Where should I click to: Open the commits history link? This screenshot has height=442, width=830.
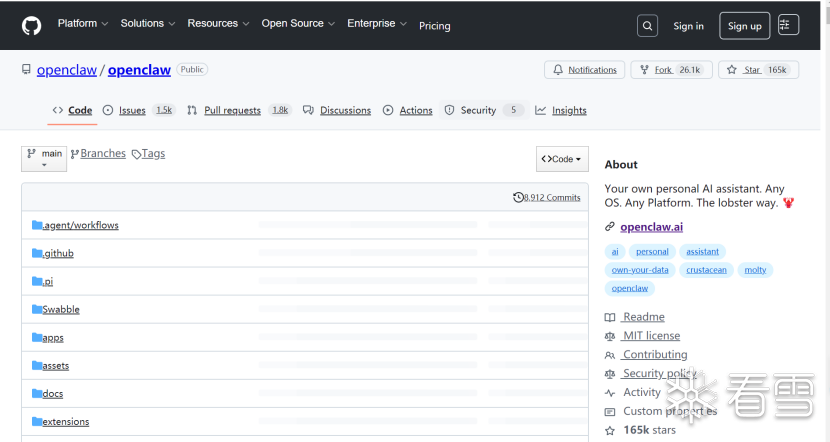coord(547,198)
